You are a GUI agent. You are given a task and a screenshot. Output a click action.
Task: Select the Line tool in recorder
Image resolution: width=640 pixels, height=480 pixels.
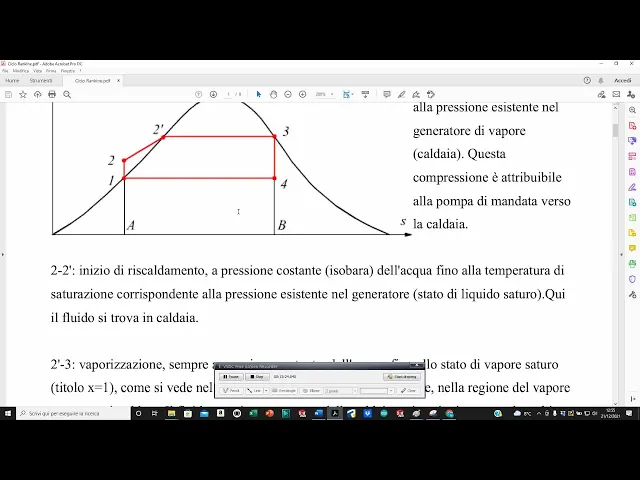click(254, 391)
